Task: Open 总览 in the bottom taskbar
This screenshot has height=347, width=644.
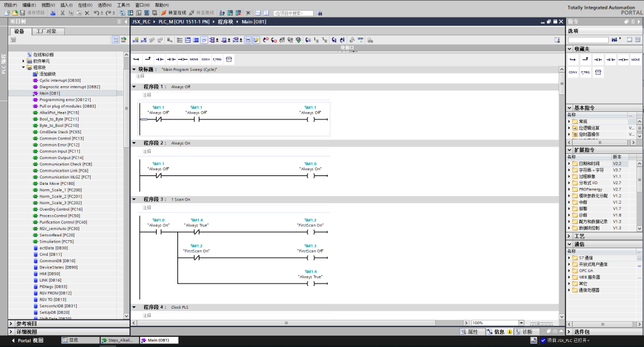Action: [x=80, y=340]
